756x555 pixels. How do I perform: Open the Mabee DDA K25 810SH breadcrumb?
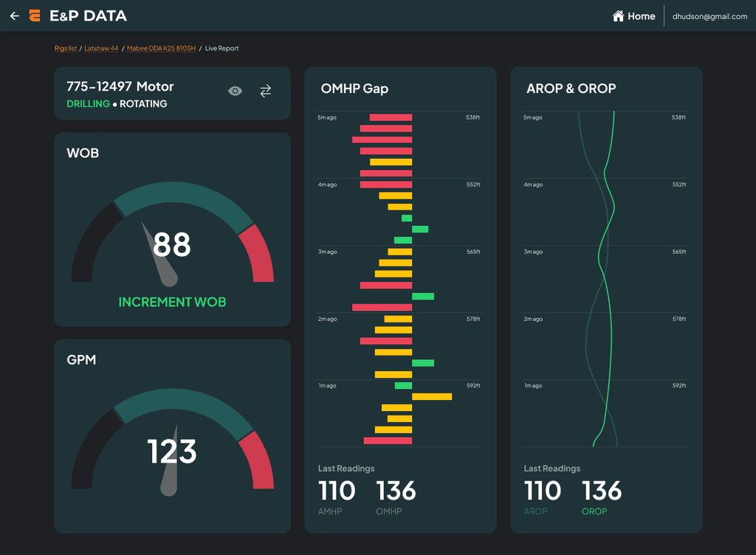[162, 48]
